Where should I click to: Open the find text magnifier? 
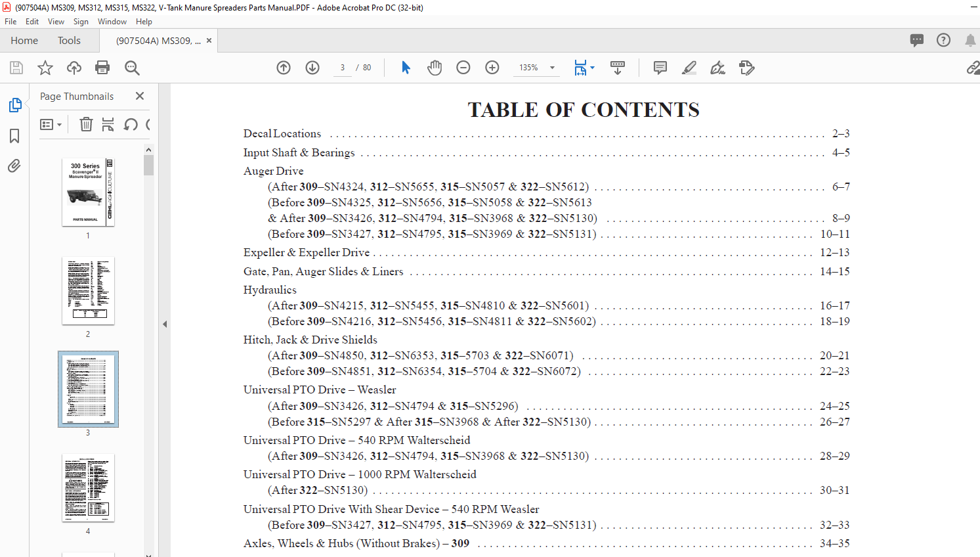(132, 68)
